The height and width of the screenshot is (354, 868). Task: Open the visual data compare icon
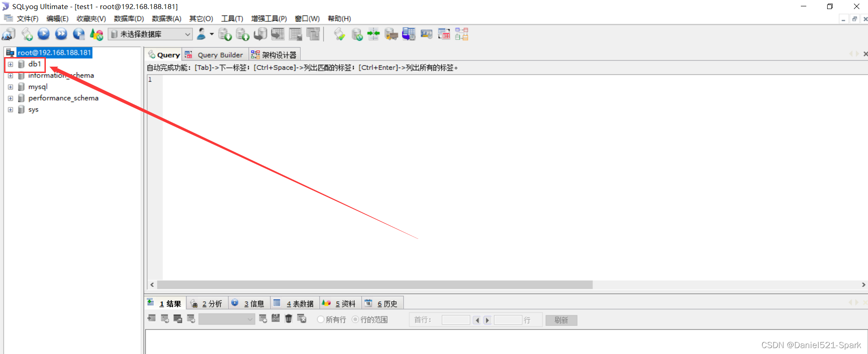click(x=444, y=34)
